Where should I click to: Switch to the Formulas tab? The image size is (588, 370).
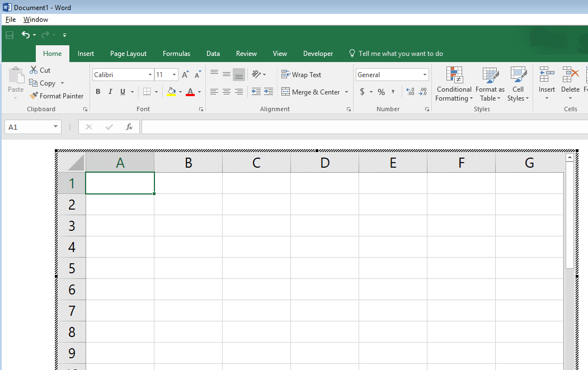click(x=176, y=54)
